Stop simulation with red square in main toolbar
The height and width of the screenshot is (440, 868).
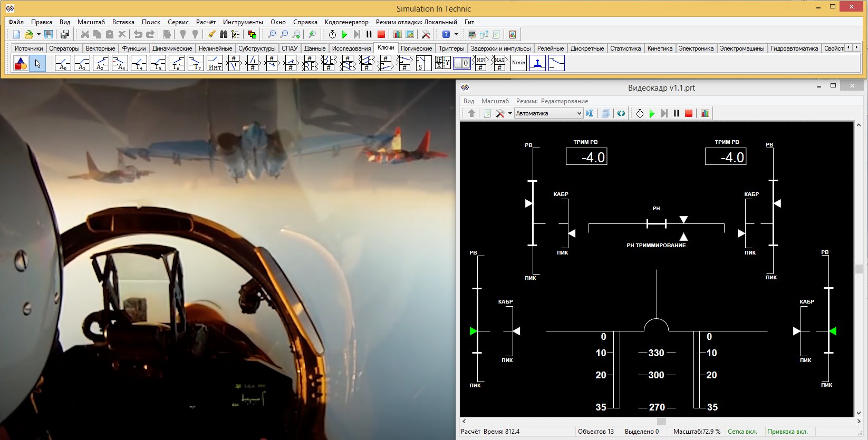(381, 34)
